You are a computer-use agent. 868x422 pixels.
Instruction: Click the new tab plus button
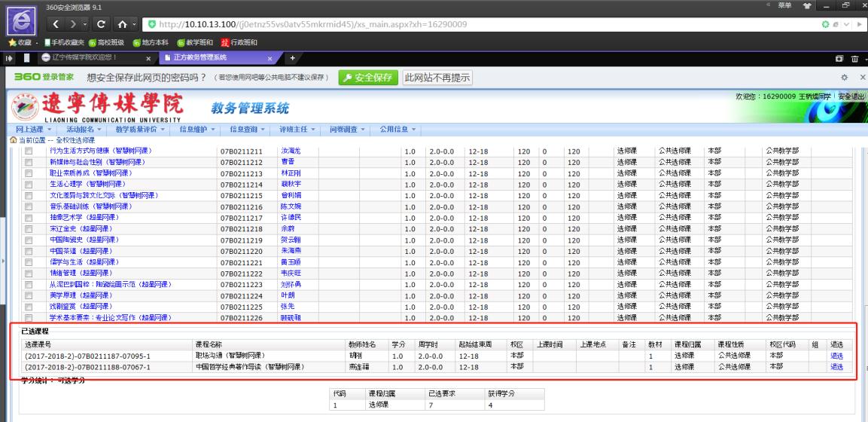292,58
